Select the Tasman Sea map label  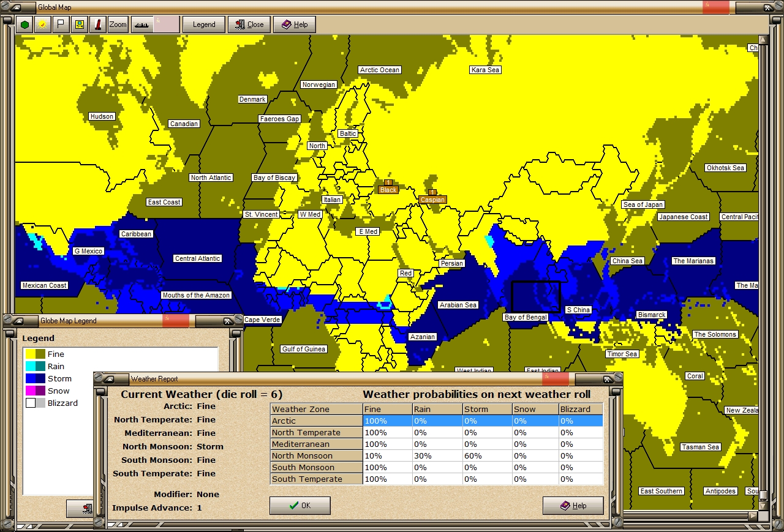(x=701, y=447)
